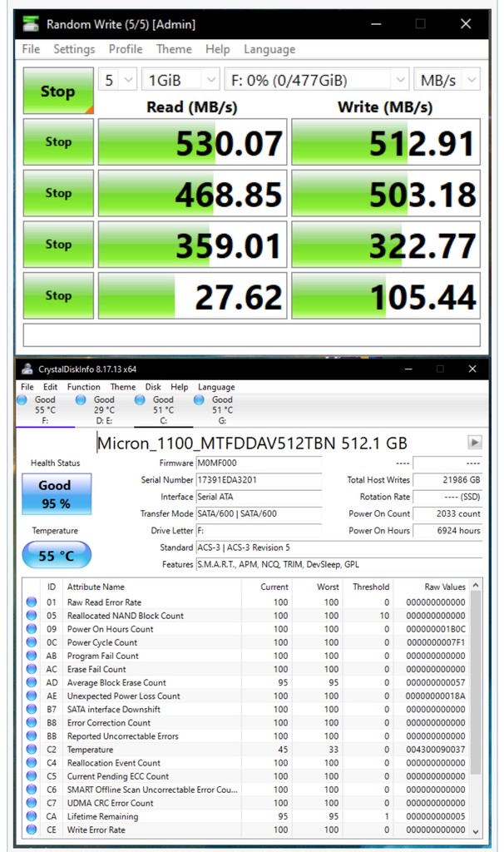Open Help menu in CrystalDiskMark
The height and width of the screenshot is (852, 504).
pyautogui.click(x=217, y=49)
